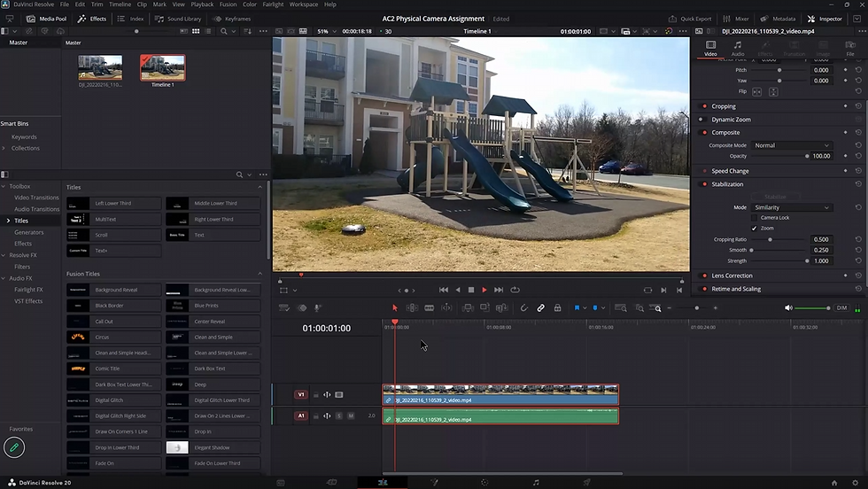Add keyframe for Opacity

(x=845, y=156)
